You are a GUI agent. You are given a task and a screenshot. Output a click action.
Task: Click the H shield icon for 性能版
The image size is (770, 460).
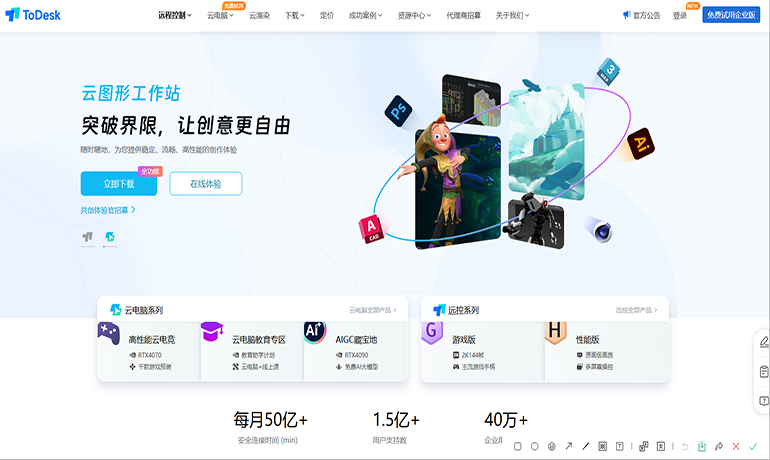[555, 332]
